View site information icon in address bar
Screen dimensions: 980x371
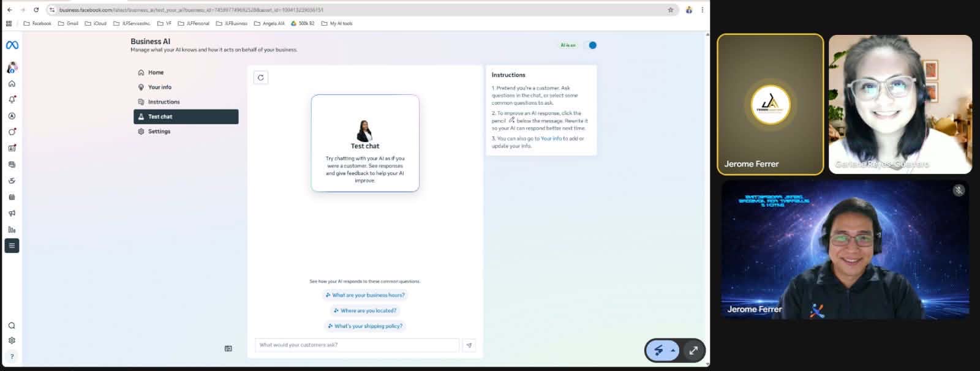(53, 10)
